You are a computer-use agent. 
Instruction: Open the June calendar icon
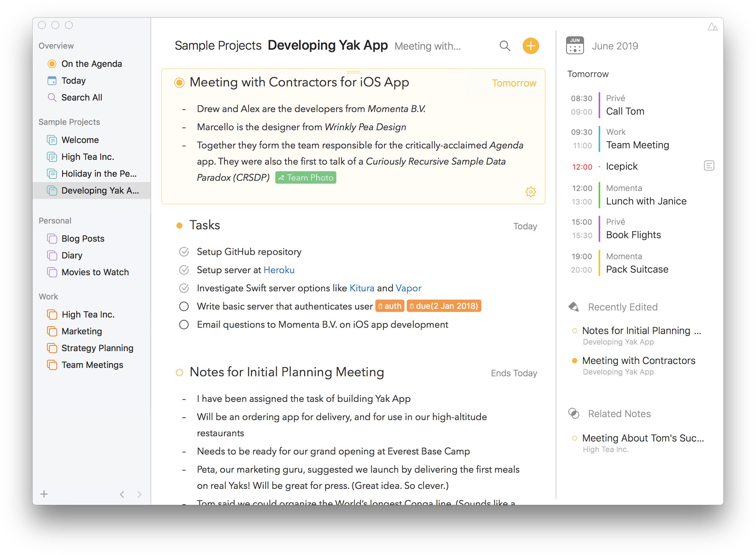(575, 46)
